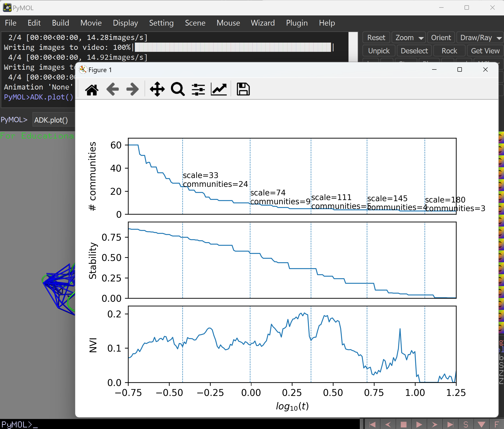Screen dimensions: 504x429
Task: Save the figure with the floppy disk icon
Action: click(x=243, y=89)
